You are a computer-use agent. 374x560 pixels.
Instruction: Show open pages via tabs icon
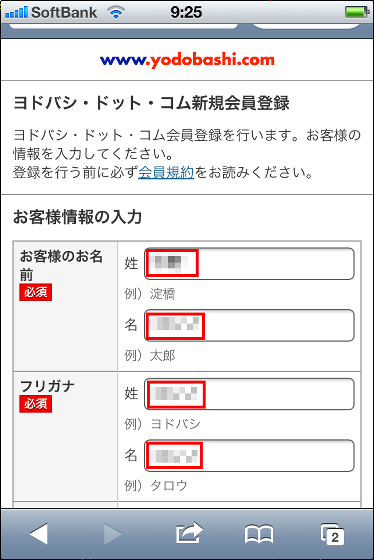332,535
